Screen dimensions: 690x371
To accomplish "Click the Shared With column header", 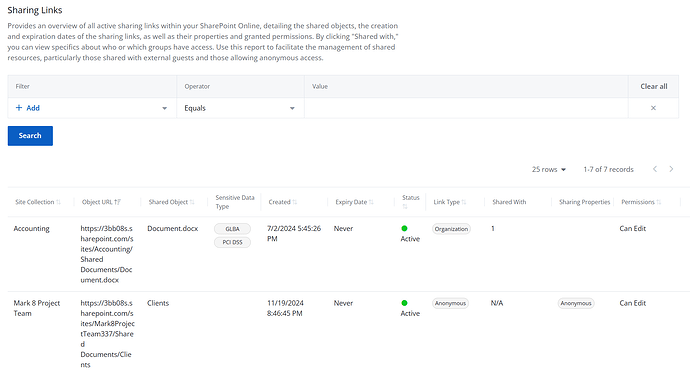I will coord(509,202).
